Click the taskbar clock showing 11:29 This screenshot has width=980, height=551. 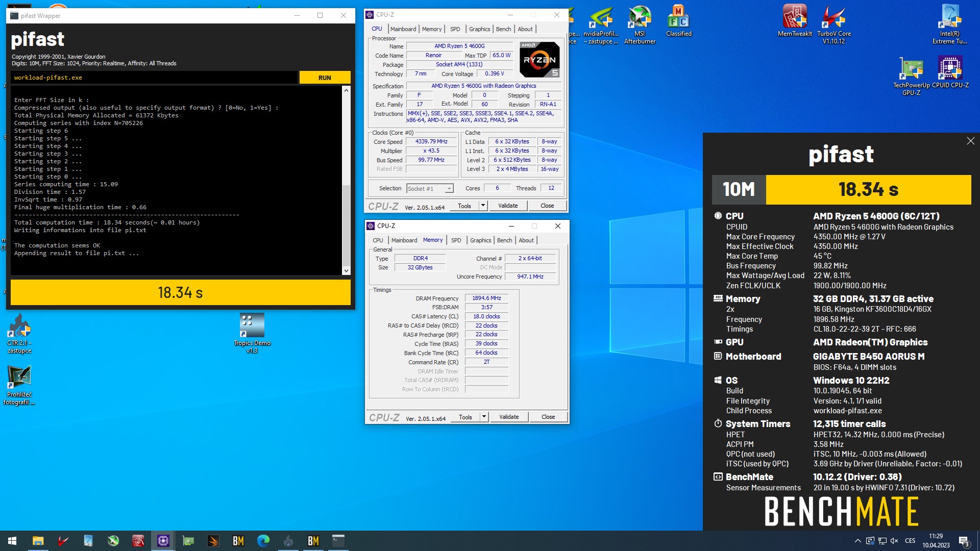[x=936, y=541]
